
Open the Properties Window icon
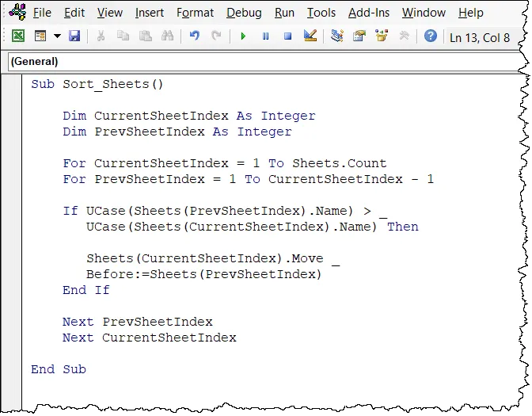tap(359, 36)
